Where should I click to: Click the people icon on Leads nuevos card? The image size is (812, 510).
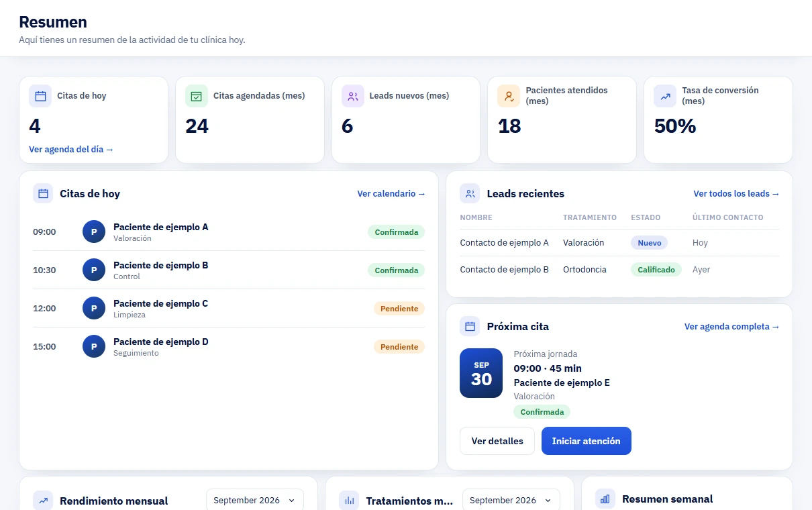(353, 96)
